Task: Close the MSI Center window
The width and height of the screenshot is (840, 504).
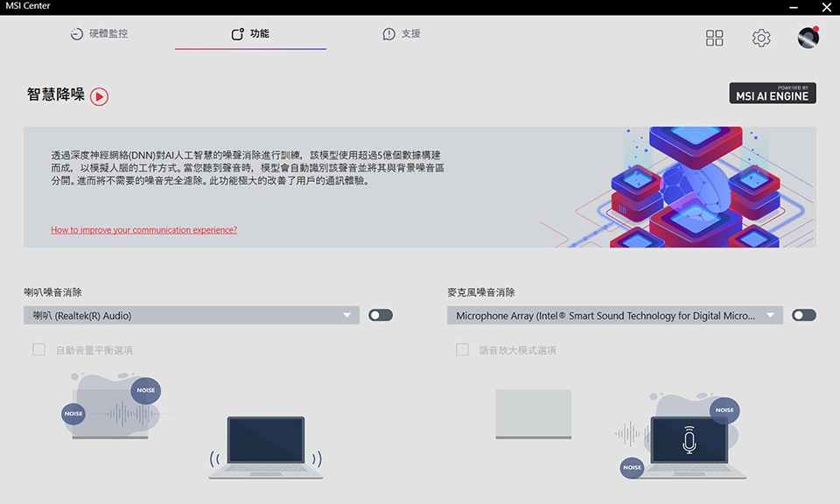Action: (x=827, y=8)
